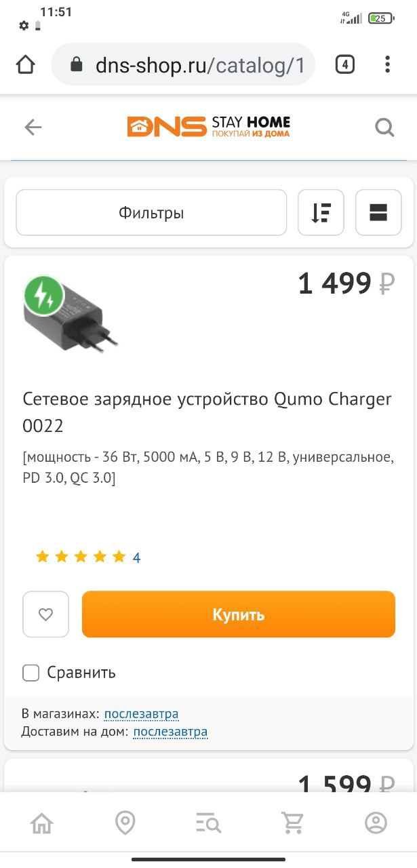417x868 pixels.
Task: Open the Qumo Charger 0022 product title
Action: [x=207, y=412]
